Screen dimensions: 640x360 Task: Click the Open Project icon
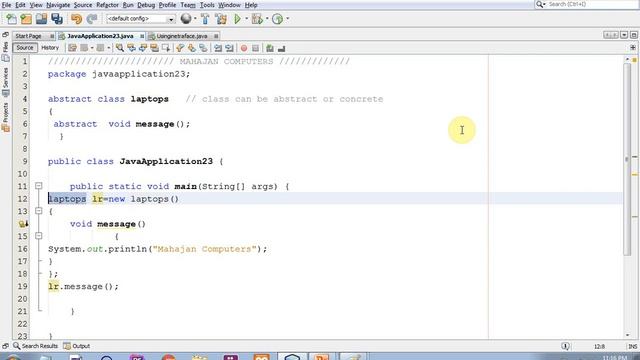(41, 19)
